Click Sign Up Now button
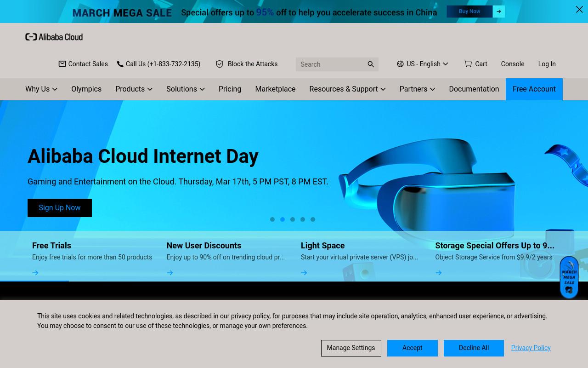The image size is (588, 368). pyautogui.click(x=60, y=208)
